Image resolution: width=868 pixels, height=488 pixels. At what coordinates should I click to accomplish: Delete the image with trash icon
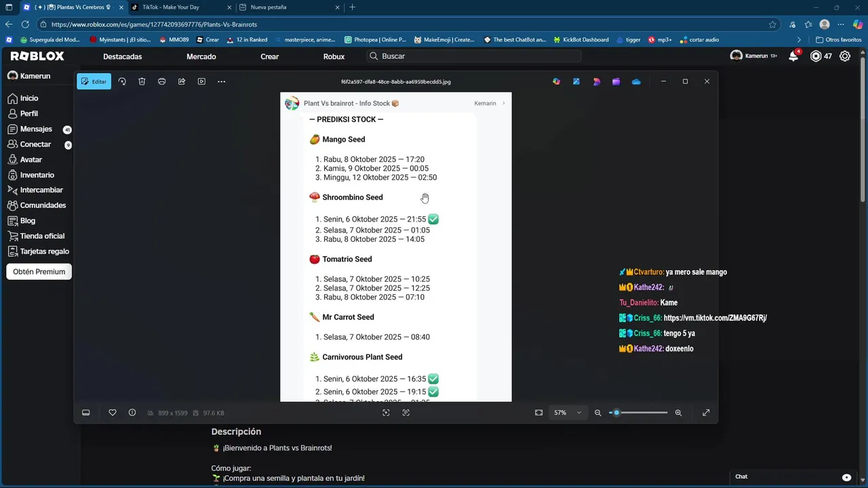point(142,81)
